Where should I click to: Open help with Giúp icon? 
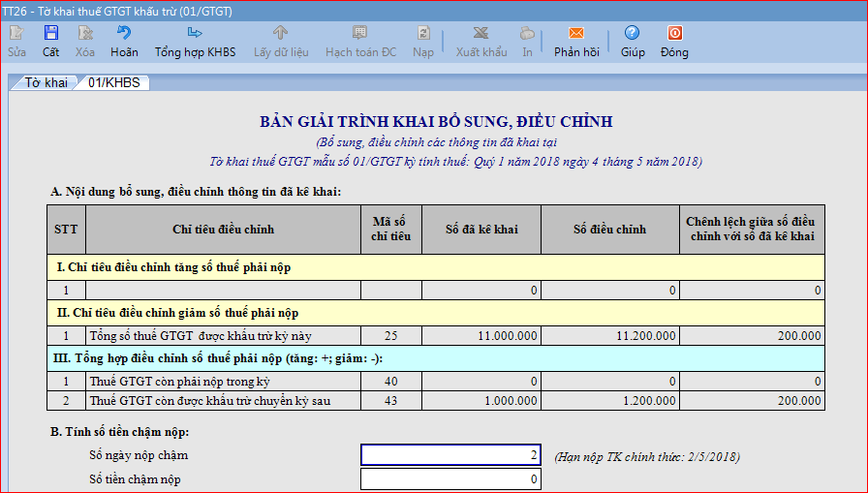click(633, 33)
